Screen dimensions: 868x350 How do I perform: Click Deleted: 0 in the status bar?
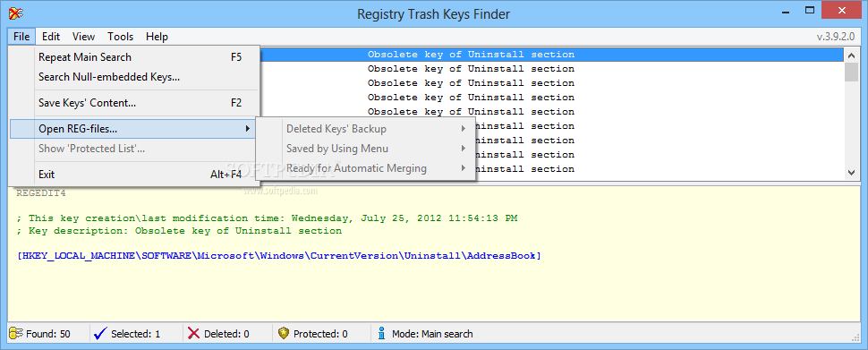226,334
